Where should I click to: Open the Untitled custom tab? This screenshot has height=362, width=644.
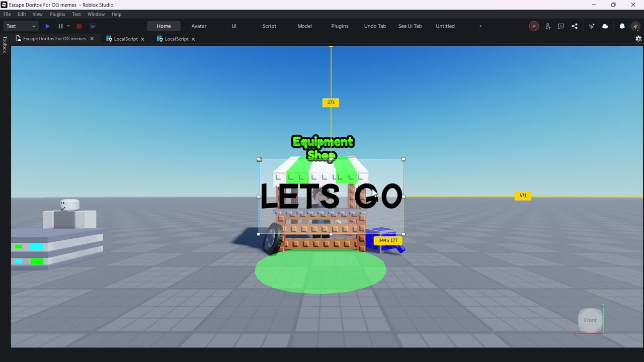(445, 26)
